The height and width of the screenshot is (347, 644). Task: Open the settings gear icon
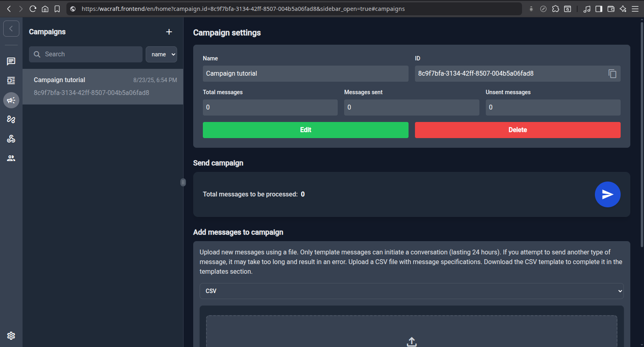[x=11, y=336]
